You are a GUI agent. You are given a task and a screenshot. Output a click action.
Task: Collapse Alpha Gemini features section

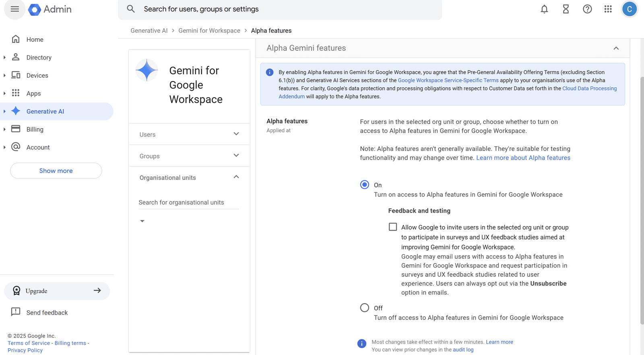click(x=616, y=48)
